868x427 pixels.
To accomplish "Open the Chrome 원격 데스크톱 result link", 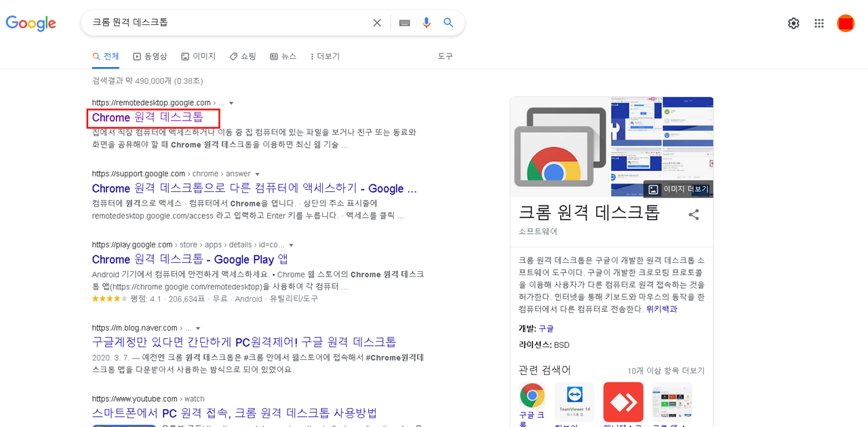I will pos(148,117).
